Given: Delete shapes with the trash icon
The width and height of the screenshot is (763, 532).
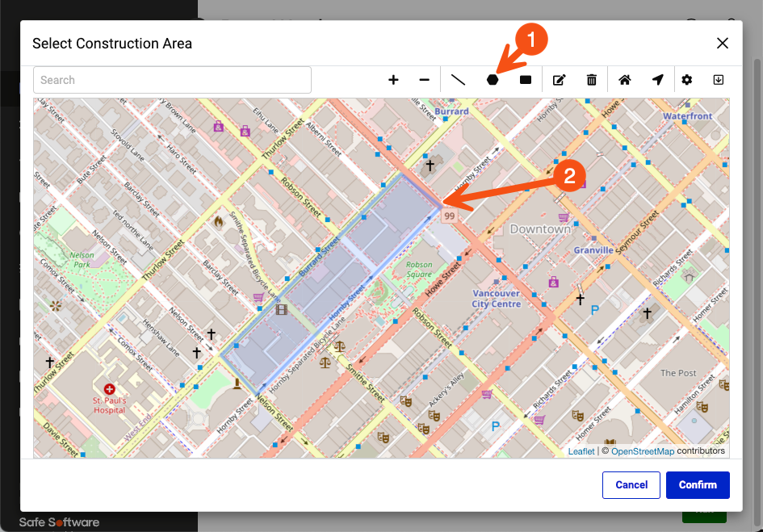Looking at the screenshot, I should tap(591, 80).
